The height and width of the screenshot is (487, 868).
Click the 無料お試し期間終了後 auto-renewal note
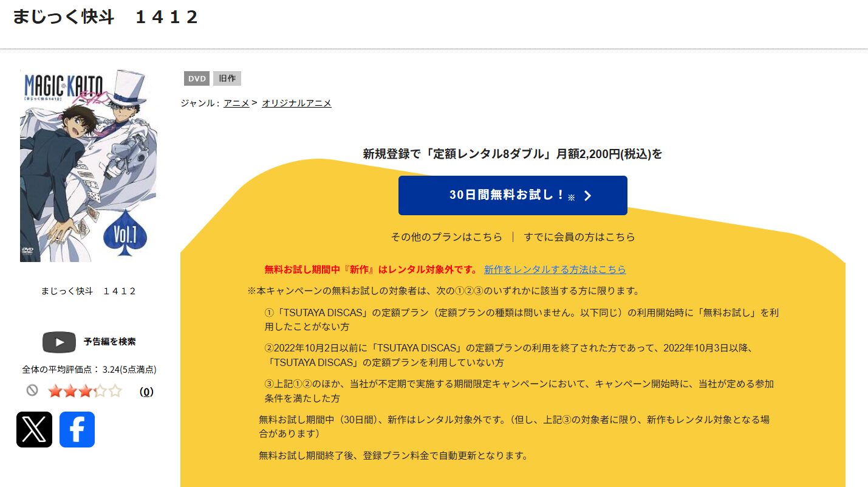click(x=393, y=455)
